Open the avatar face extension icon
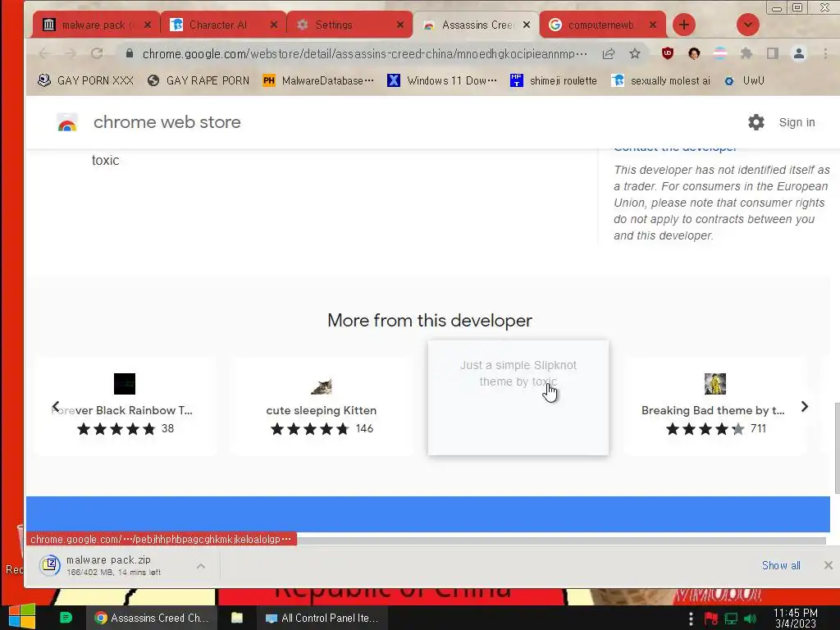840x630 pixels. point(694,53)
